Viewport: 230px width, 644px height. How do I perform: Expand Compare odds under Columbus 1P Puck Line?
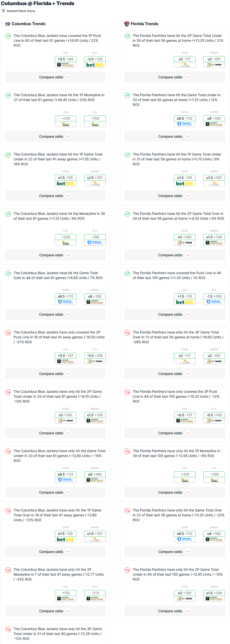point(55,77)
